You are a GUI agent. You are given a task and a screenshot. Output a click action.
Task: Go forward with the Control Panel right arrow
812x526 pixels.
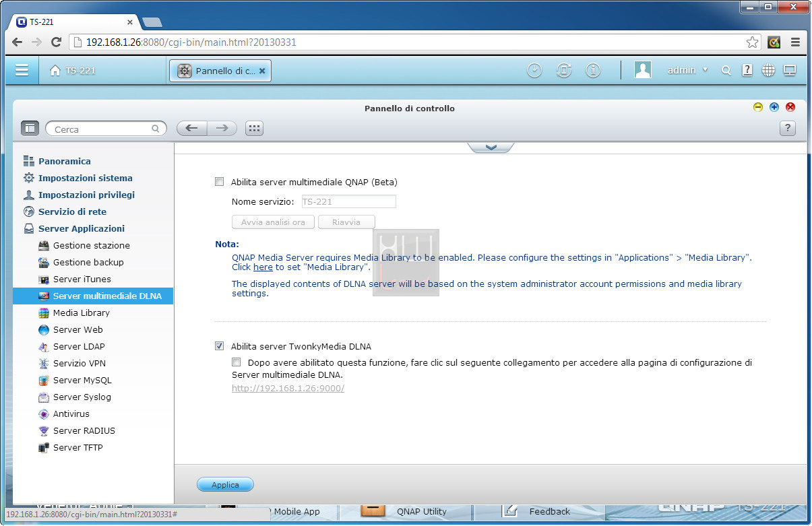tap(222, 128)
